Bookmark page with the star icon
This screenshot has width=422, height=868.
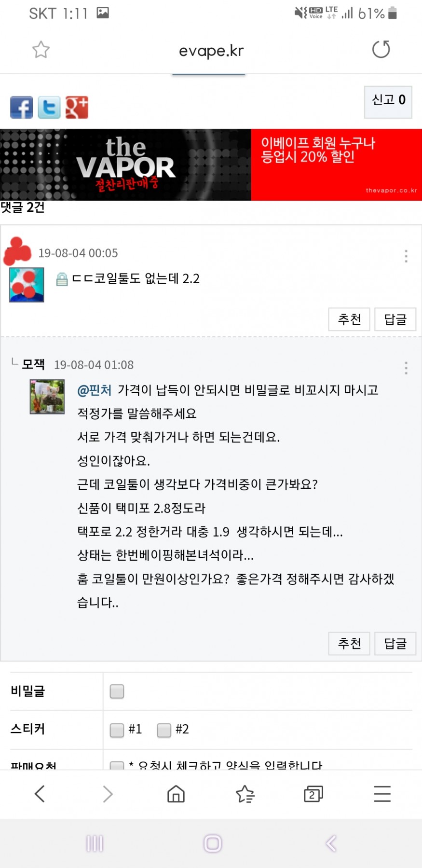[x=41, y=50]
